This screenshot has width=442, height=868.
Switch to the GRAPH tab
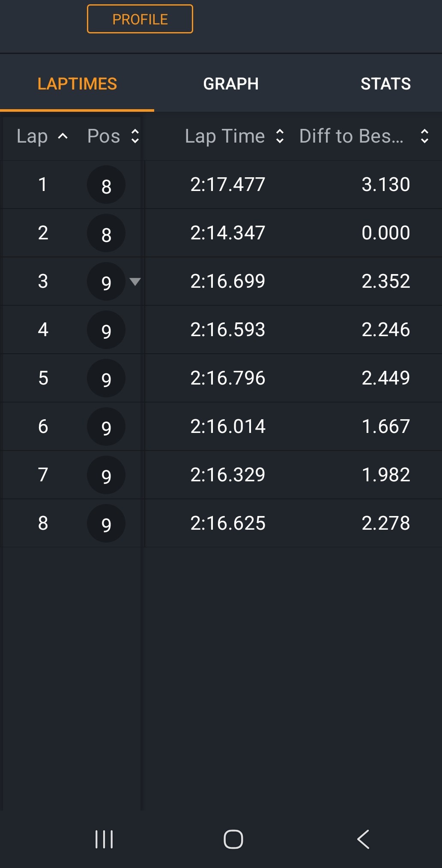click(x=231, y=84)
